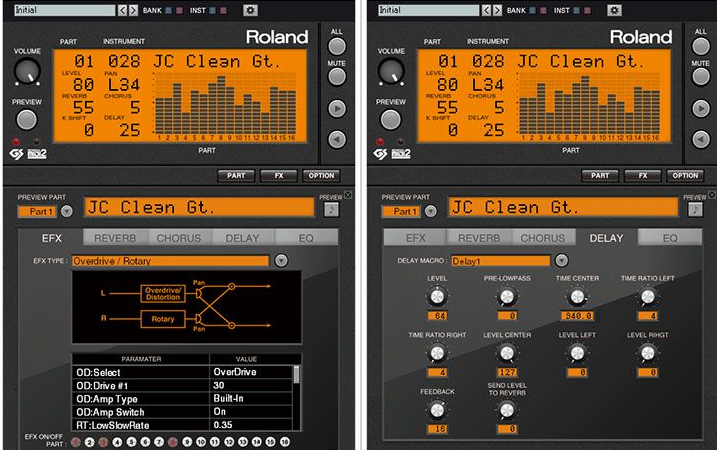717x450 pixels.
Task: Click the music note preview icon in the EFX window
Action: click(332, 209)
